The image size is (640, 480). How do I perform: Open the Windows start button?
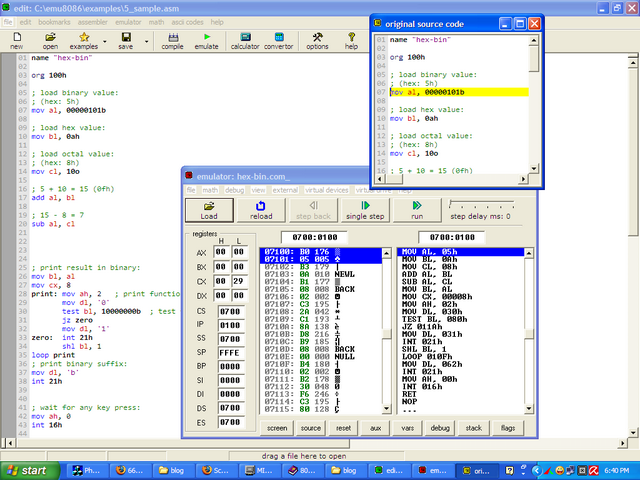(29, 471)
